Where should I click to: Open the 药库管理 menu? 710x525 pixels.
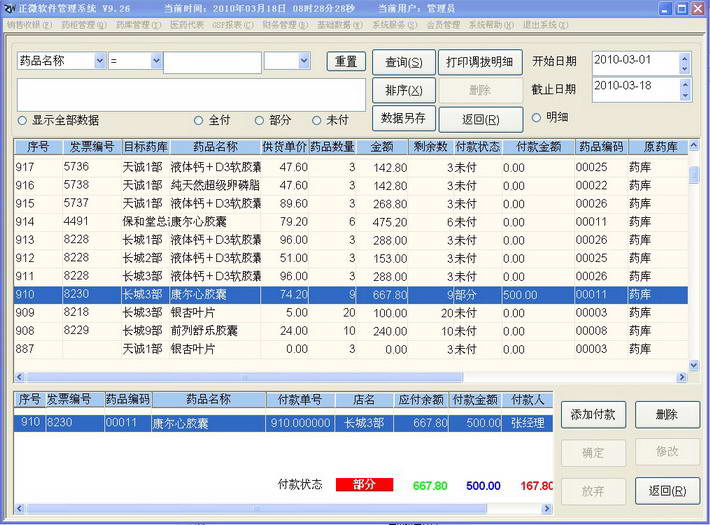[138, 25]
